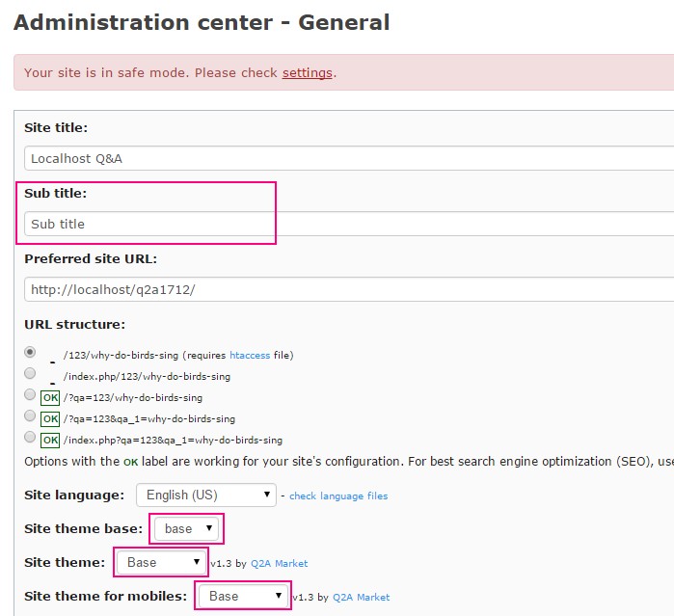Screen dimensions: 674x616
Task: Open the settings link in safe mode warning
Action: 307,72
